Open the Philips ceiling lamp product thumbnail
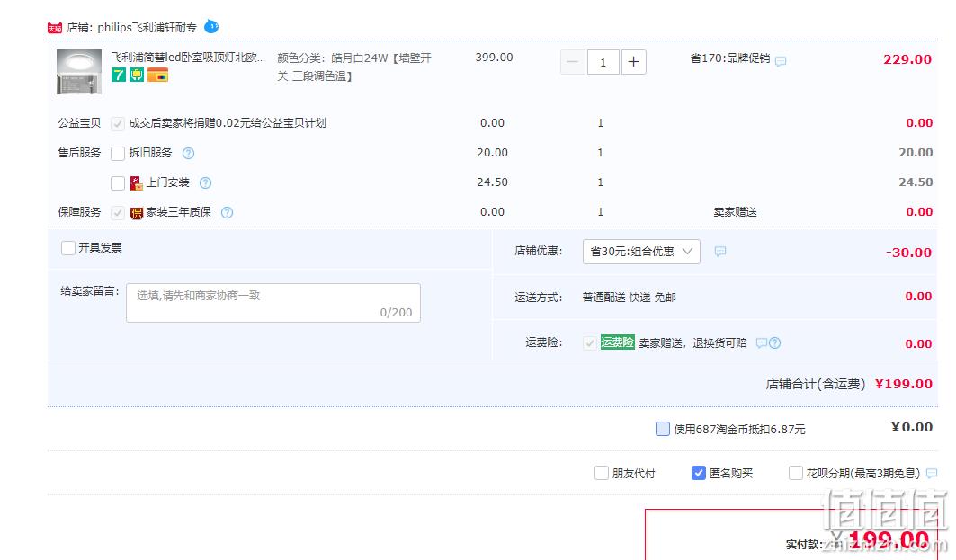Viewport: 956px width, 560px height. [x=79, y=72]
